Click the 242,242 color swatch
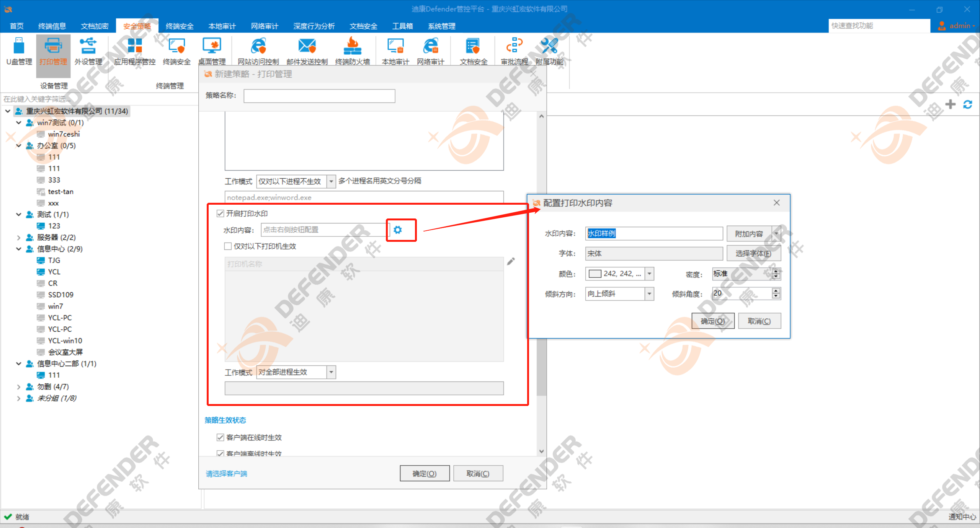980x528 pixels. coord(595,274)
